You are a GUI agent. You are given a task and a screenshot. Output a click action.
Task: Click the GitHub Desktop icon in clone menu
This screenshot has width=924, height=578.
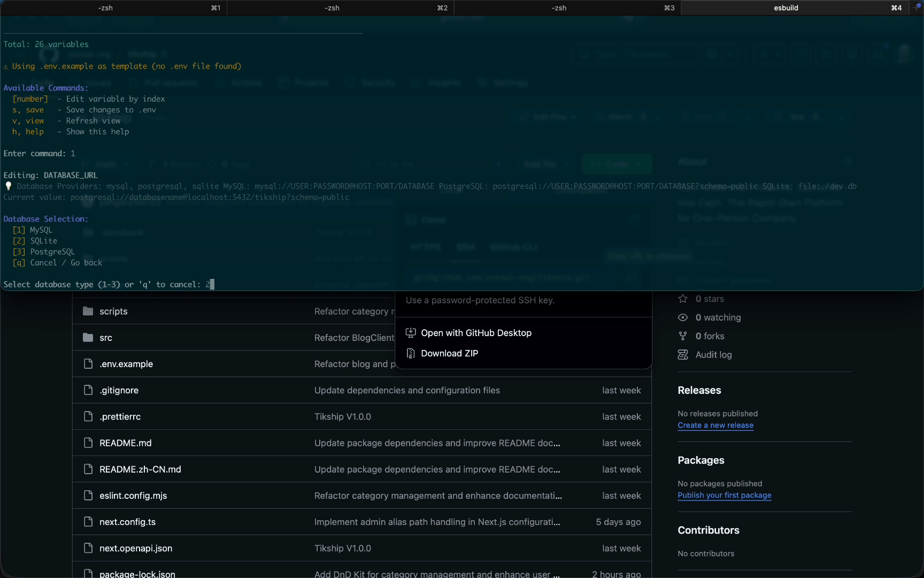[x=411, y=333]
